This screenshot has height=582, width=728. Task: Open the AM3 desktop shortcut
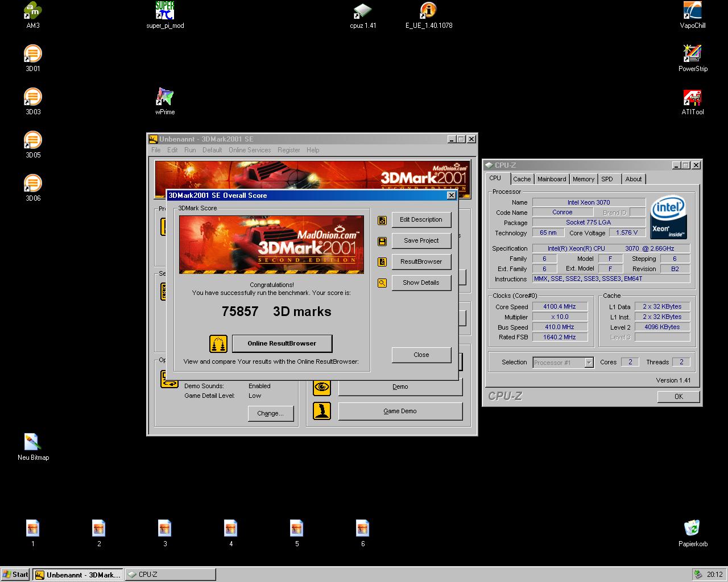click(x=33, y=11)
